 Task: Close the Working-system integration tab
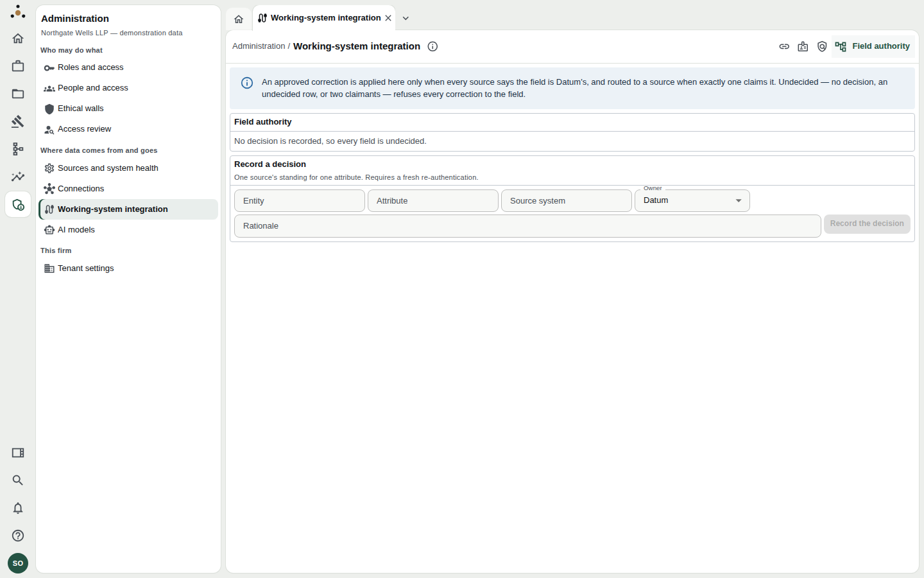[388, 18]
